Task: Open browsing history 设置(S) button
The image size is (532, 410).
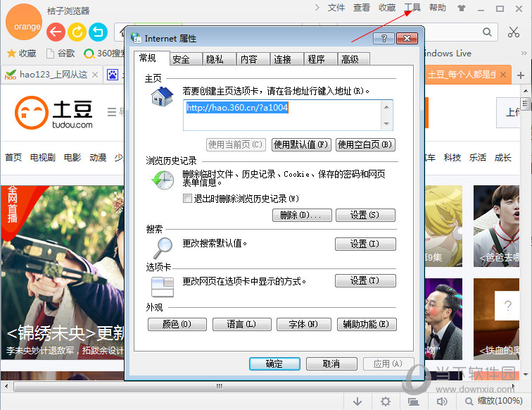Action: [365, 215]
